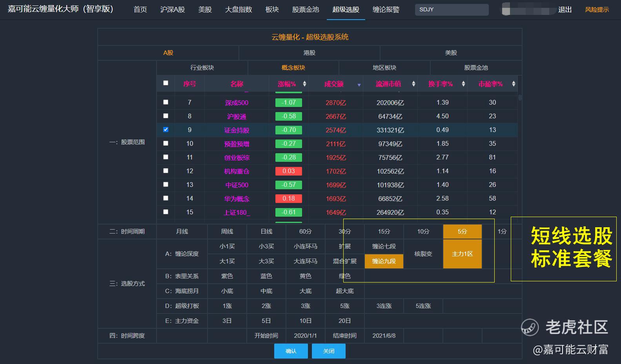This screenshot has height=364, width=621.
Task: Select the 创业板综 row checkbox
Action: (x=166, y=157)
